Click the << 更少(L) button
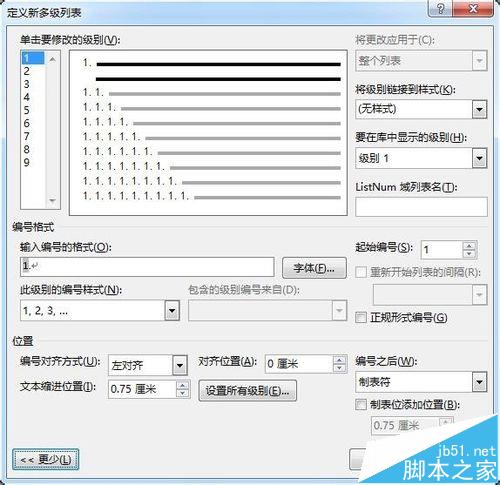The image size is (500, 485). [46, 460]
